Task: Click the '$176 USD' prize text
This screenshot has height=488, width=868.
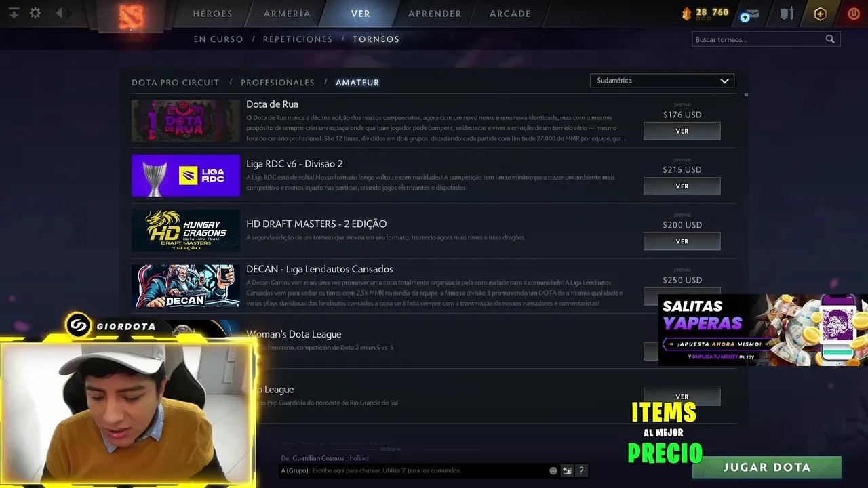Action: [682, 115]
